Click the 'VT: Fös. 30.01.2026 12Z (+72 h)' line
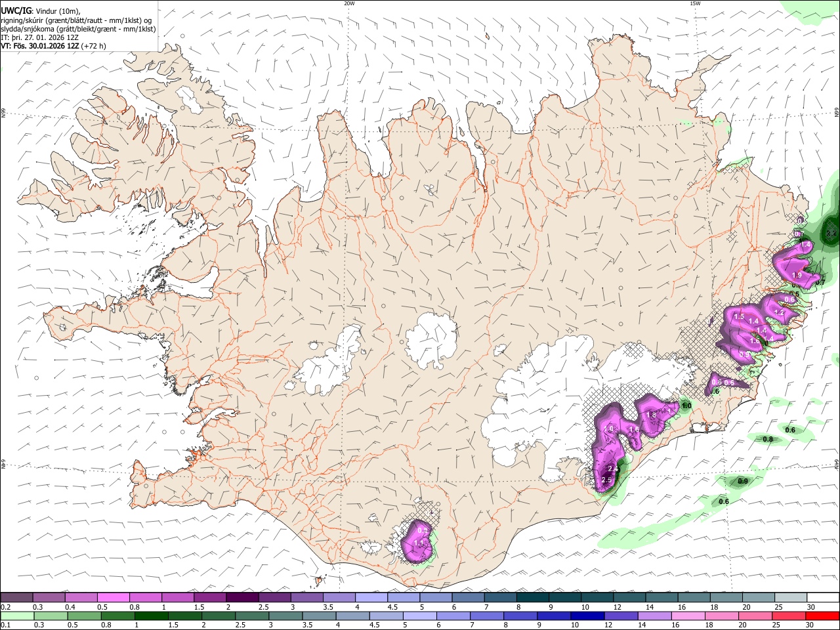The width and height of the screenshot is (840, 630). [x=53, y=46]
